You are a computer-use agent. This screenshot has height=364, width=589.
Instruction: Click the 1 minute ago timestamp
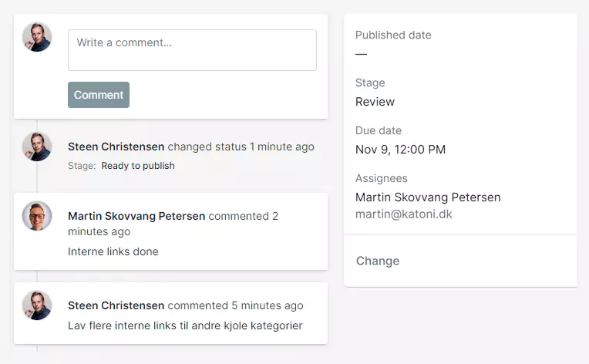coord(281,147)
